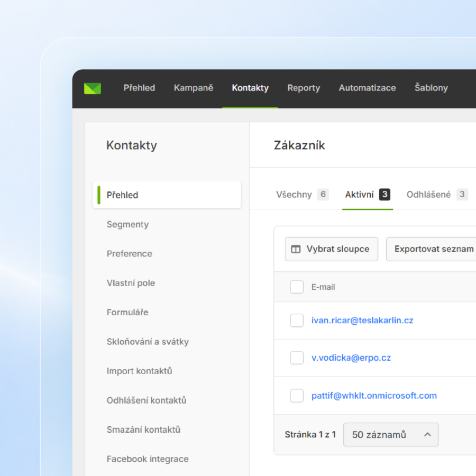Open the 50 záznamů page-size dropdown
The image size is (476, 476).
coord(391,435)
